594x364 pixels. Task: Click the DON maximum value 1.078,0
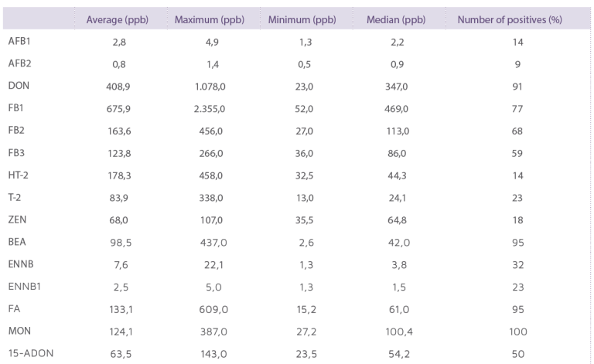(x=210, y=87)
